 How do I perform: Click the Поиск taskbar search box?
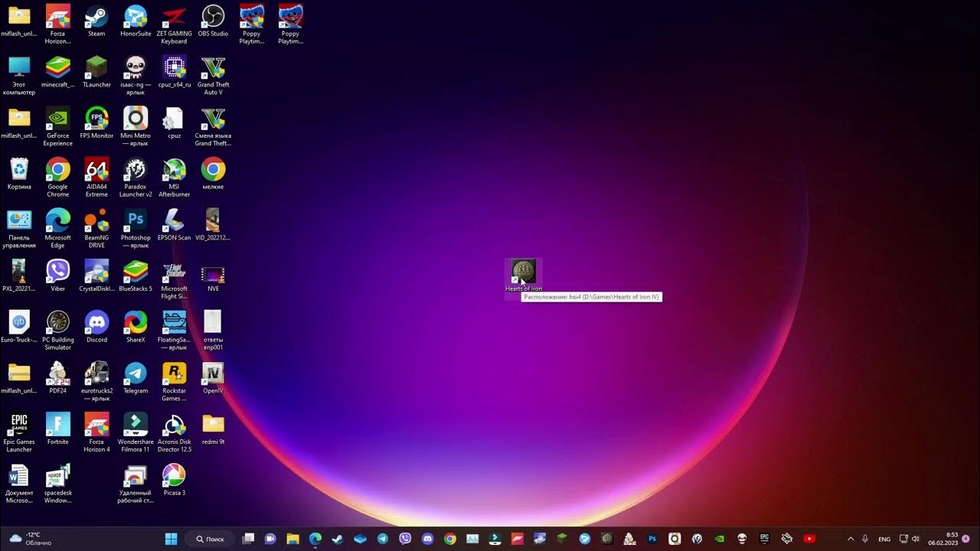tap(210, 539)
